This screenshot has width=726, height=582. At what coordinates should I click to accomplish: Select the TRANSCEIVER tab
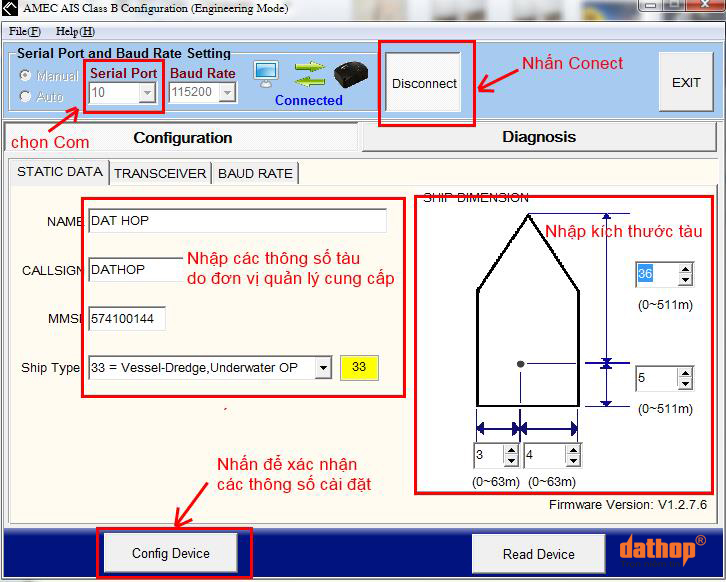tap(160, 174)
